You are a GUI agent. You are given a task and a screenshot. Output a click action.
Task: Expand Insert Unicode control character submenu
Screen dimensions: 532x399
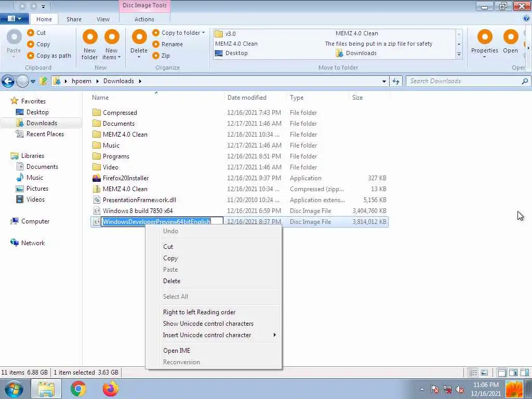coord(214,335)
